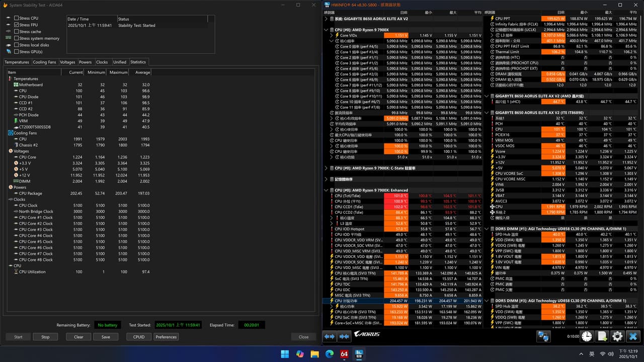Screen dimensions: 644x362
Task: Open the Unified tab
Action: 120,62
